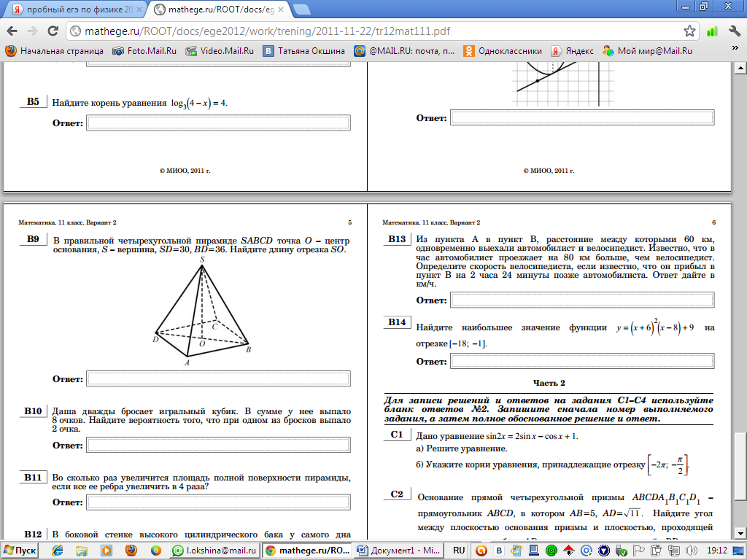The width and height of the screenshot is (747, 560).
Task: Click the B13 answer field
Action: click(x=582, y=300)
